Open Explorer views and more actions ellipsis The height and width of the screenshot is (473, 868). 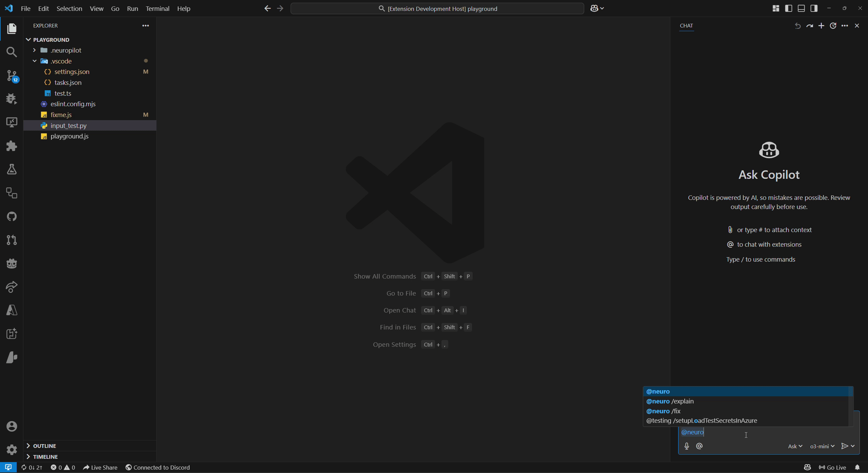(x=145, y=26)
